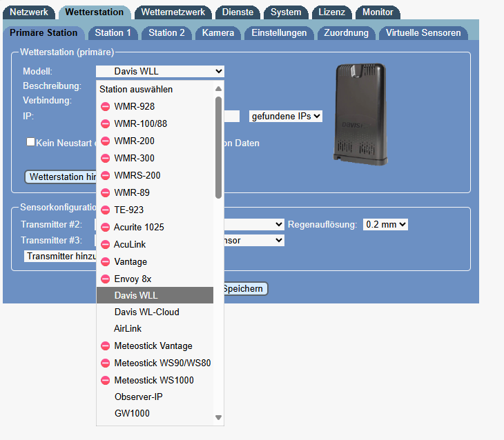Select AirLink from the station list
504x440 pixels.
pos(155,328)
